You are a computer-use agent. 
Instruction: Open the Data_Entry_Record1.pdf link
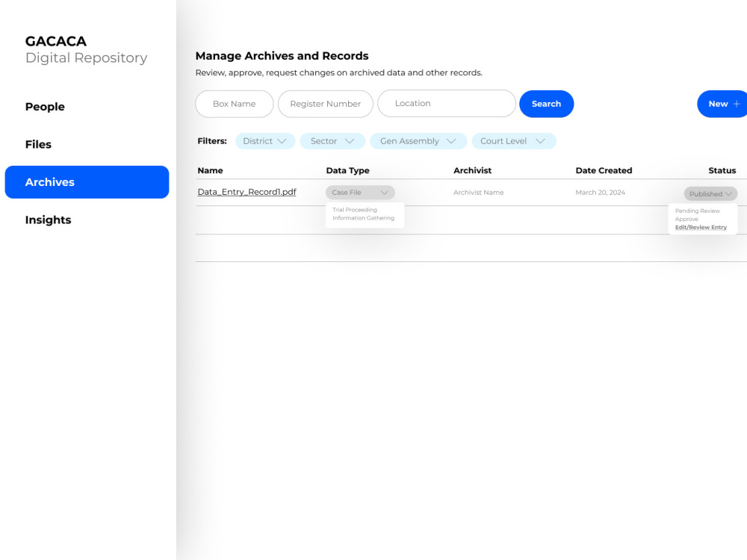pyautogui.click(x=247, y=192)
